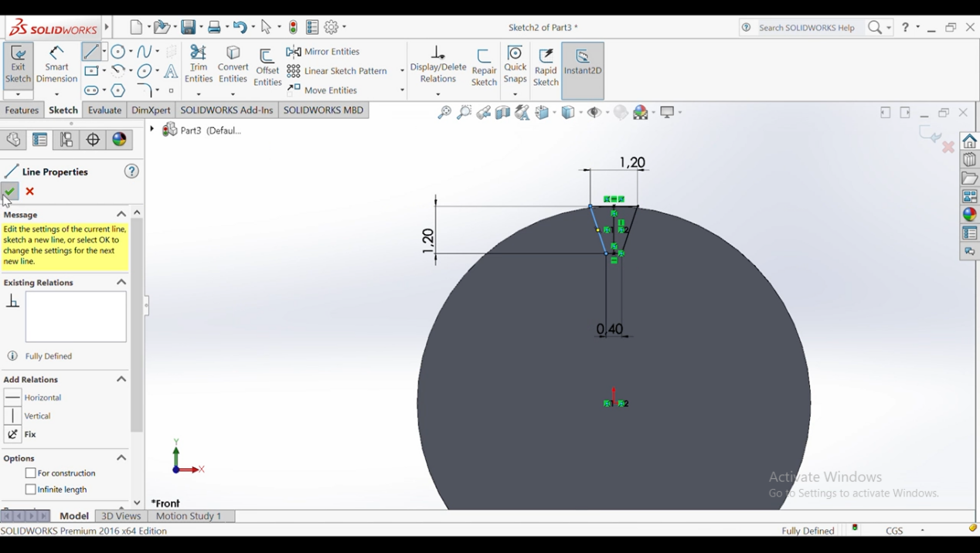Image resolution: width=980 pixels, height=553 pixels.
Task: Select the Spline sketch tool
Action: (x=145, y=52)
